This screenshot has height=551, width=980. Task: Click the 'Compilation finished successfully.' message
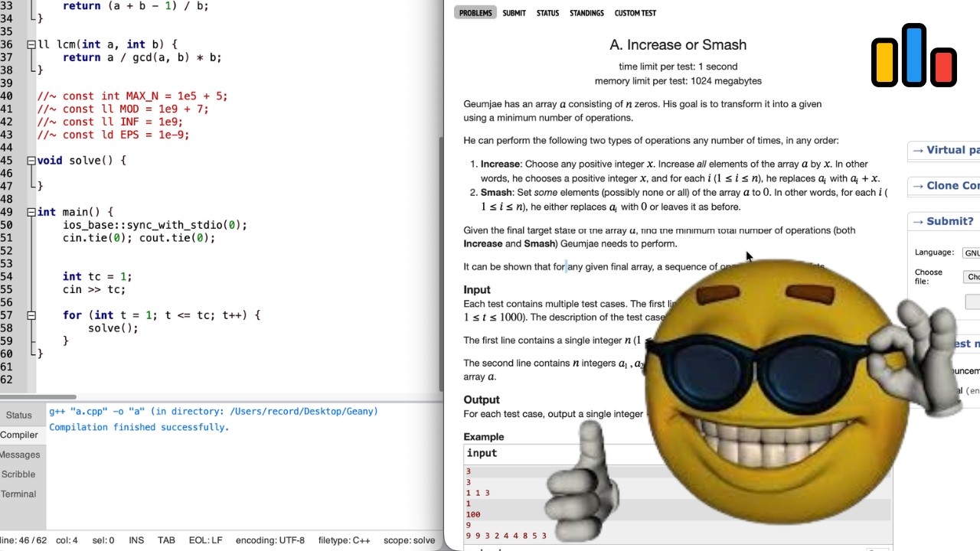(139, 427)
